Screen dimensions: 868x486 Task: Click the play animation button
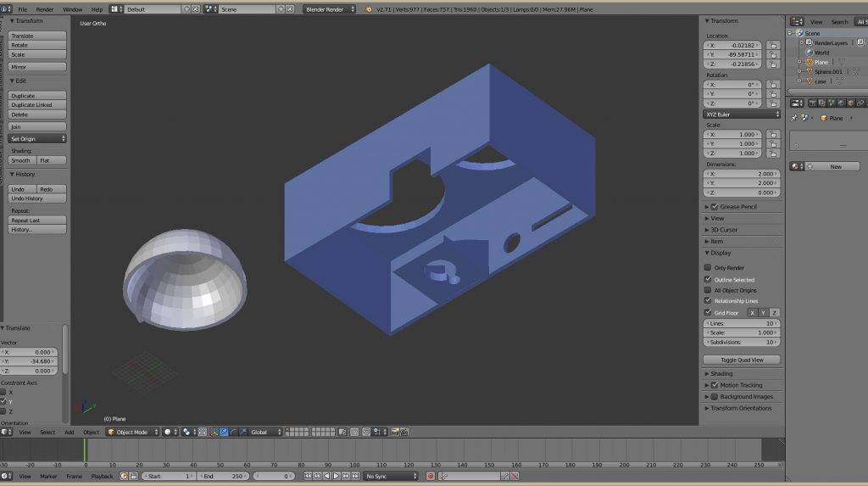[x=336, y=476]
